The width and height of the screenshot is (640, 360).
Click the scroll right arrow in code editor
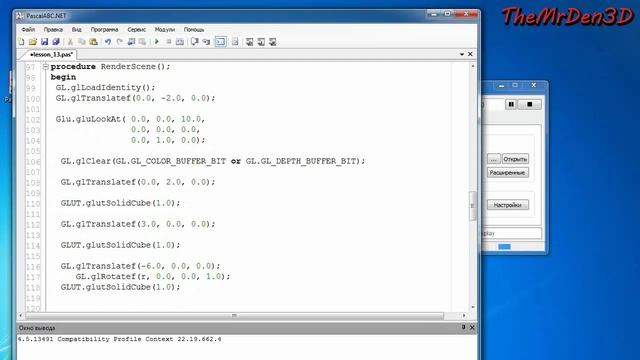464,316
